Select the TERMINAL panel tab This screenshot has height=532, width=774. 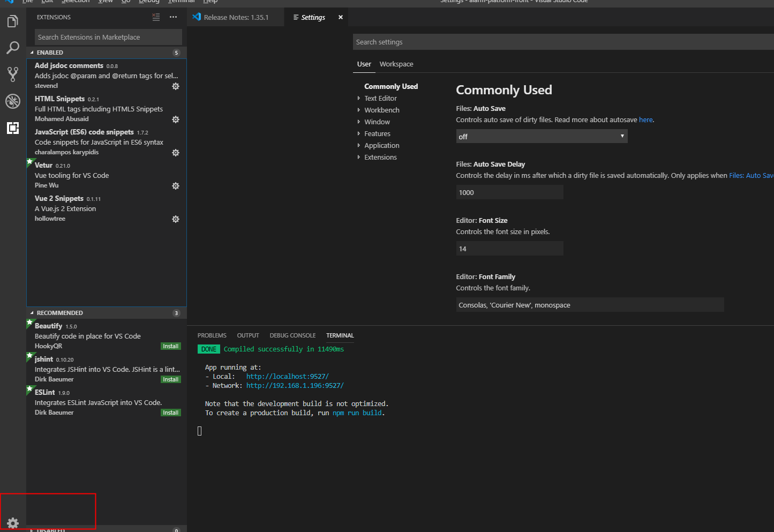click(340, 335)
